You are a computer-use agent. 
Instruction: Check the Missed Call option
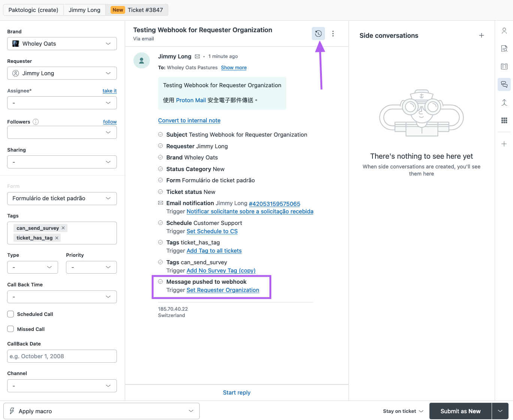tap(10, 329)
